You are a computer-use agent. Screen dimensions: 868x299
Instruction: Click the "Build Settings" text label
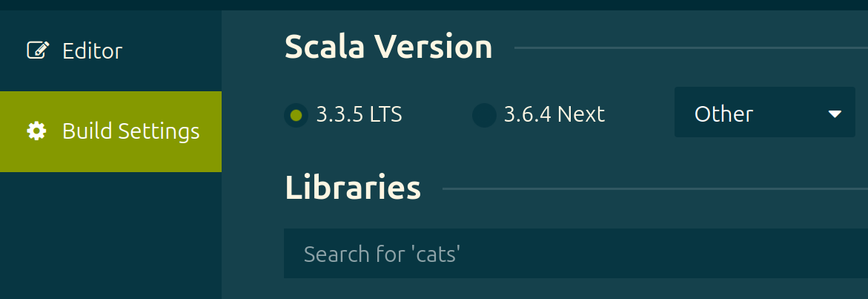[x=130, y=132]
